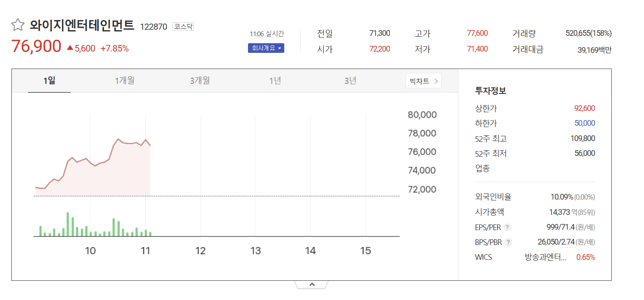Screen dimensions: 644x300
Task: Click the BPS/PBR value 26,050/2.74
Action: [556, 242]
